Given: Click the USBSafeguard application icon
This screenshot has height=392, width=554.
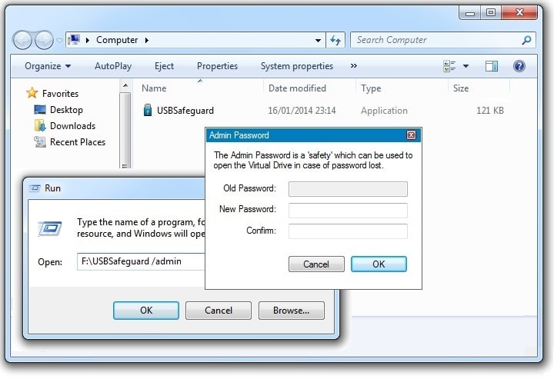Looking at the screenshot, I should pyautogui.click(x=147, y=110).
